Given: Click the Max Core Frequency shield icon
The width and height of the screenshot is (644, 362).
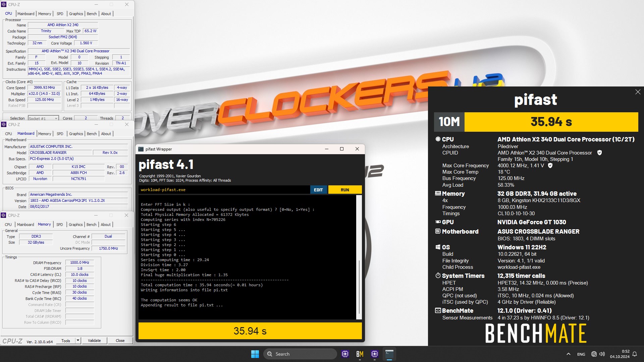Looking at the screenshot, I should 550,166.
